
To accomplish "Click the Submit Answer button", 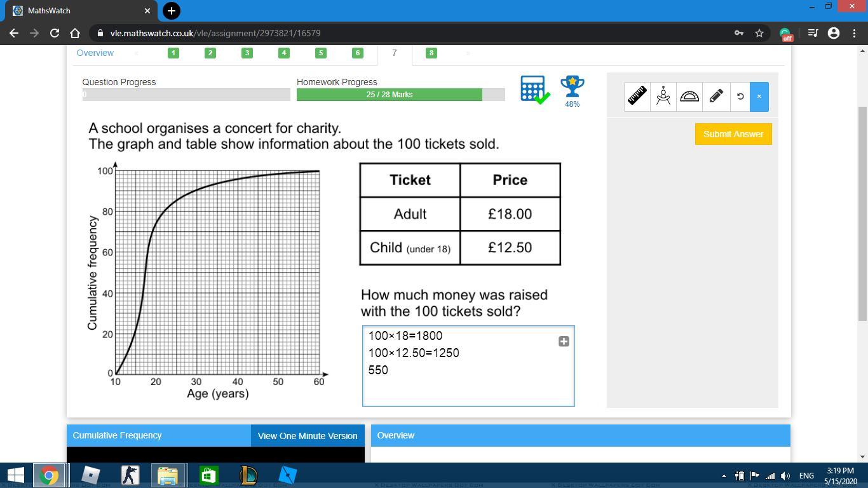I will click(733, 134).
